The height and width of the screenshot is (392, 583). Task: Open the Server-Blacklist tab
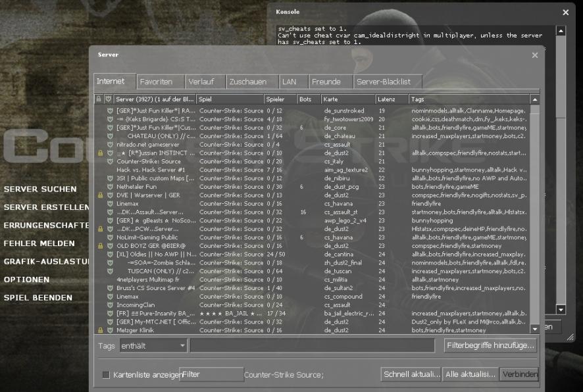[388, 82]
